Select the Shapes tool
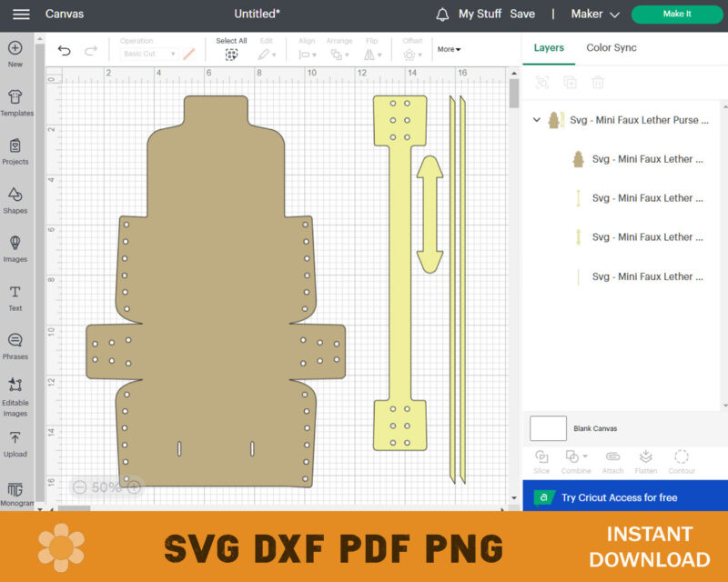728x582 pixels. (15, 199)
